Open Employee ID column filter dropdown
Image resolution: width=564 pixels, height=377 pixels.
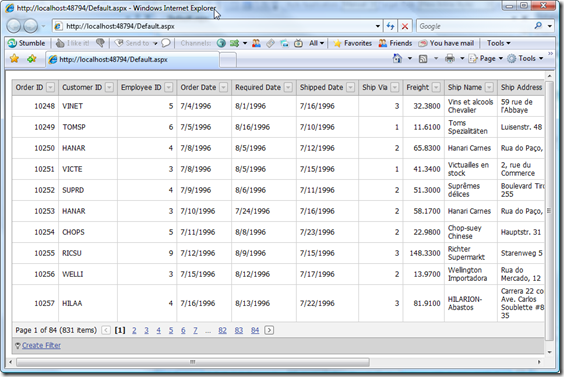(169, 87)
